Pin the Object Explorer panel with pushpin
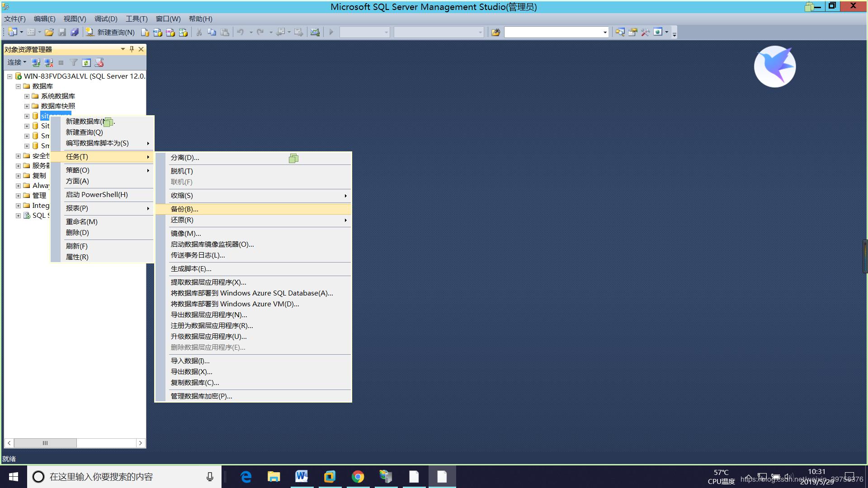Image resolution: width=868 pixels, height=488 pixels. pos(132,49)
